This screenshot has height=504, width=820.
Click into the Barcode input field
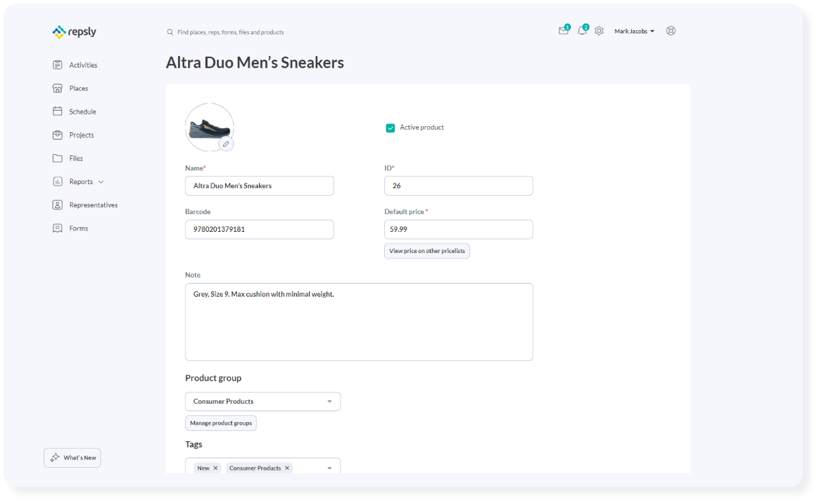pyautogui.click(x=259, y=230)
